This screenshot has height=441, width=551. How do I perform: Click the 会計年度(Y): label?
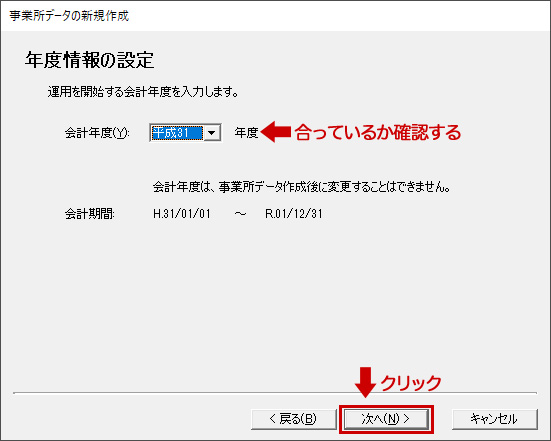[97, 133]
